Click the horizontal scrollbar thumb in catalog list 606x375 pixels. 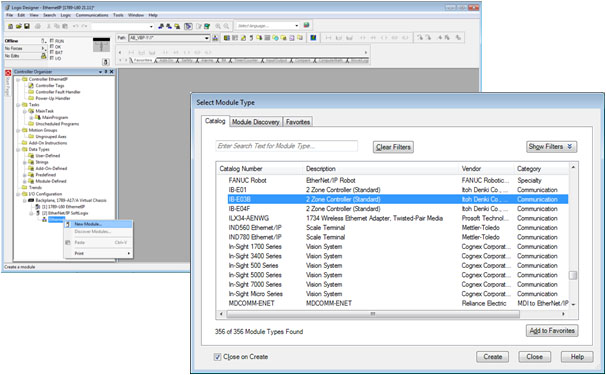click(x=373, y=314)
